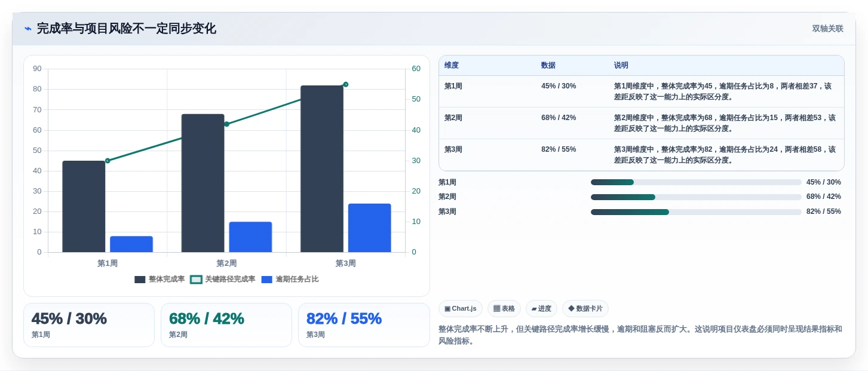The height and width of the screenshot is (371, 868).
Task: Click the summary paragraph starting 整体完成率不断上升
Action: tap(640, 335)
